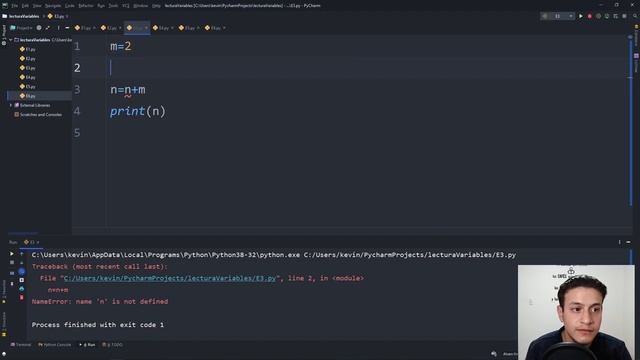640x360 pixels.
Task: Expand the External Libraries node
Action: [11, 105]
